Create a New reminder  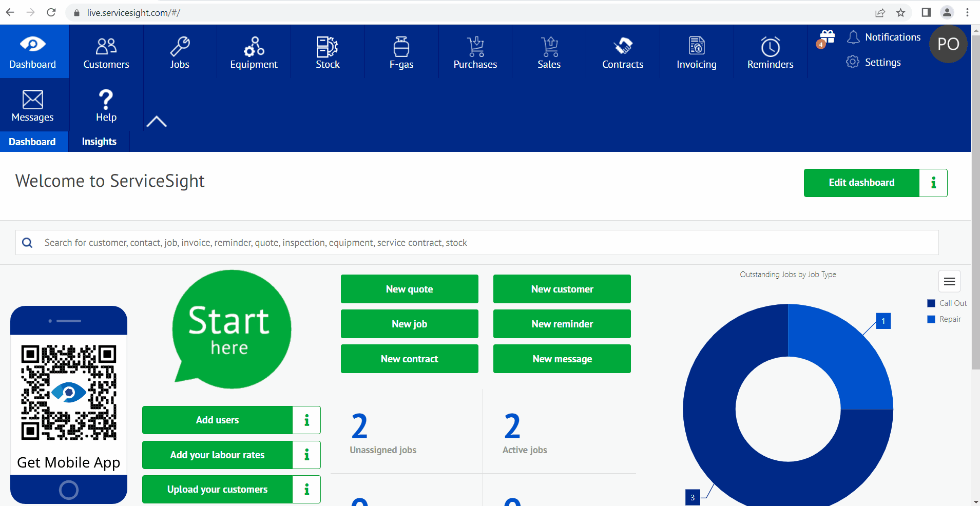point(562,324)
